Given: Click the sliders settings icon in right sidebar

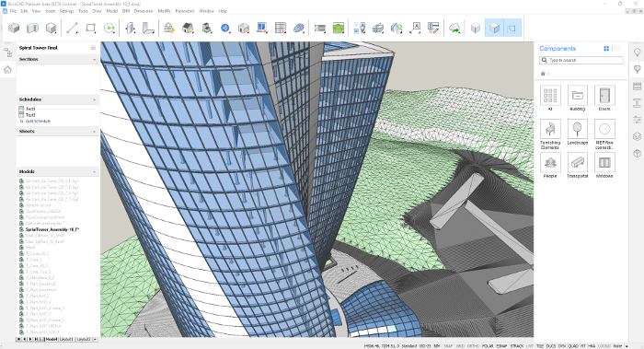Looking at the screenshot, I should click(x=637, y=120).
